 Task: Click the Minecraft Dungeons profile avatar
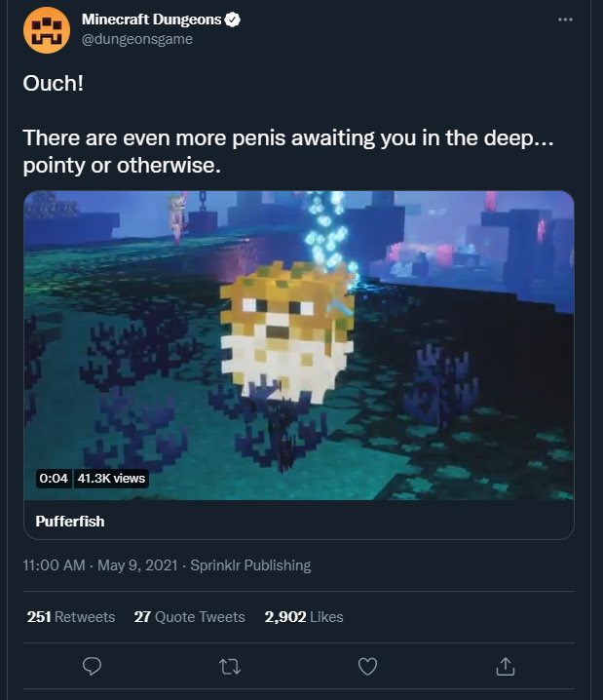(46, 29)
